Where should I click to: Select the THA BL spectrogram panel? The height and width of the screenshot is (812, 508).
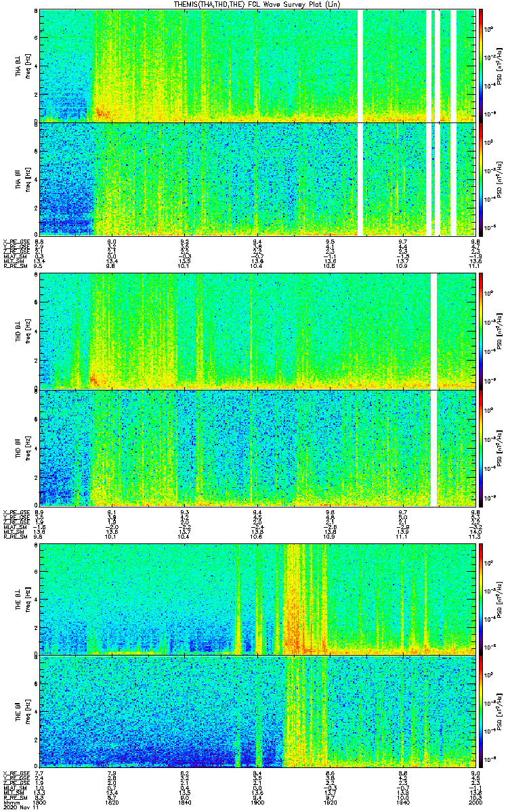click(x=257, y=66)
